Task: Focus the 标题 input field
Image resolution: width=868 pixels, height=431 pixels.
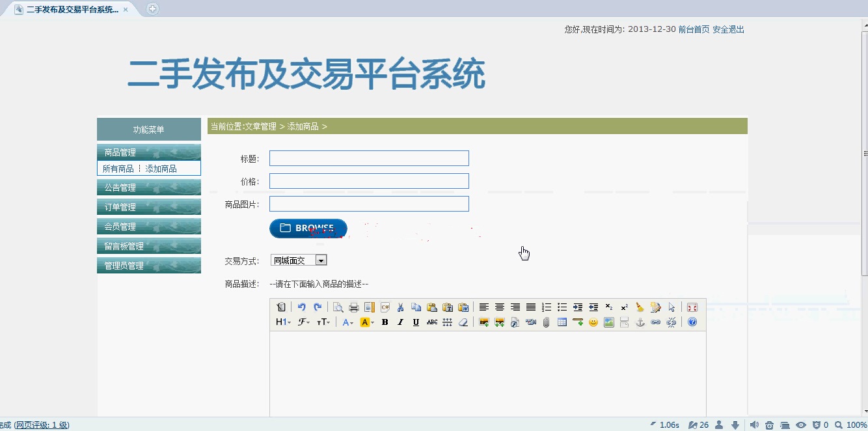Action: (369, 158)
